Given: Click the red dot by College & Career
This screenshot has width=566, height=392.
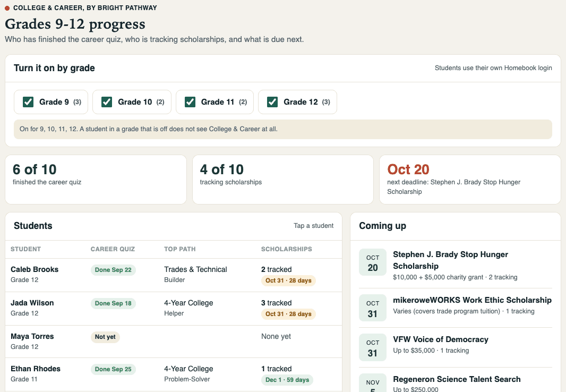Looking at the screenshot, I should pyautogui.click(x=7, y=8).
